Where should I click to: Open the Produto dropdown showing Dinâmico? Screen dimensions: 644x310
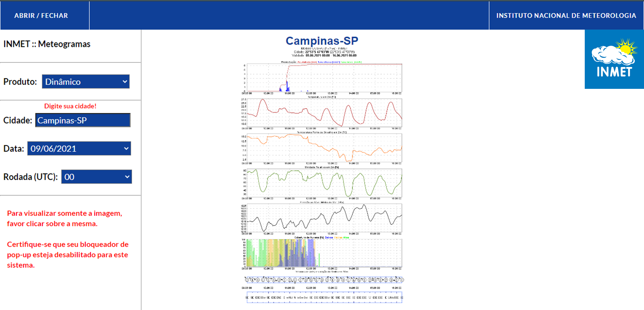pos(86,82)
